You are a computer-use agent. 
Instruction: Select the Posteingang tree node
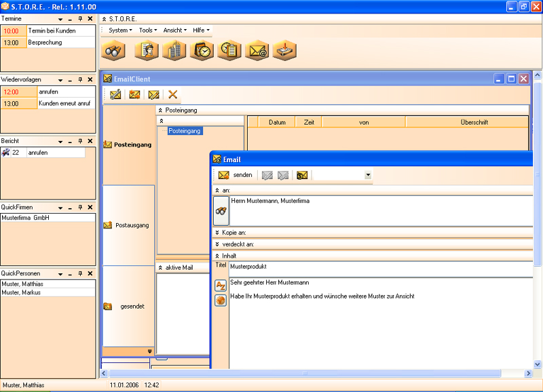pos(185,131)
